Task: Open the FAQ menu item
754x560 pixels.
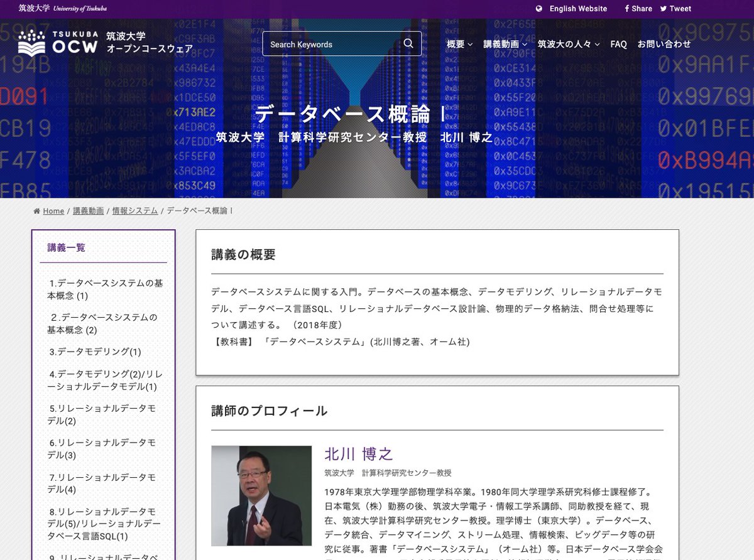Action: (x=619, y=44)
